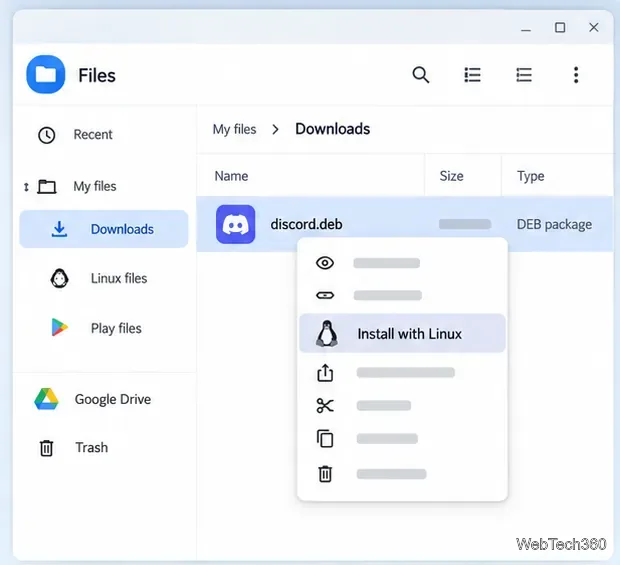The width and height of the screenshot is (620, 565).
Task: Choose the share icon menu entry
Action: [x=402, y=372]
